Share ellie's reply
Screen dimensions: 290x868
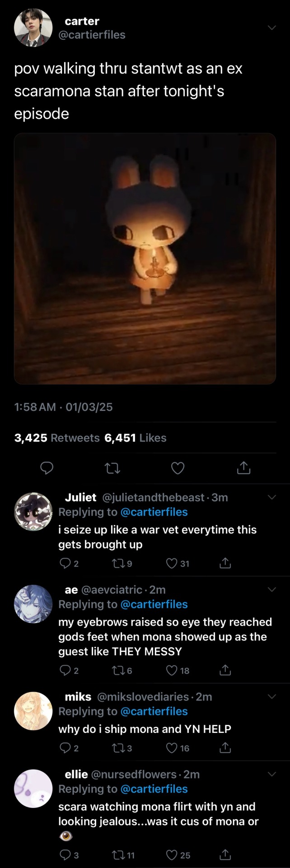pyautogui.click(x=225, y=855)
